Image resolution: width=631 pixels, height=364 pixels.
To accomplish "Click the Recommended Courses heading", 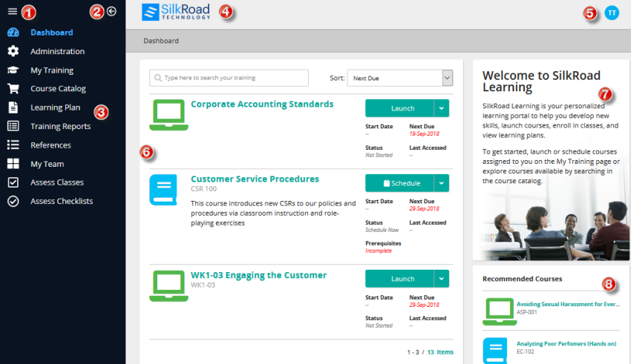I will [x=523, y=279].
